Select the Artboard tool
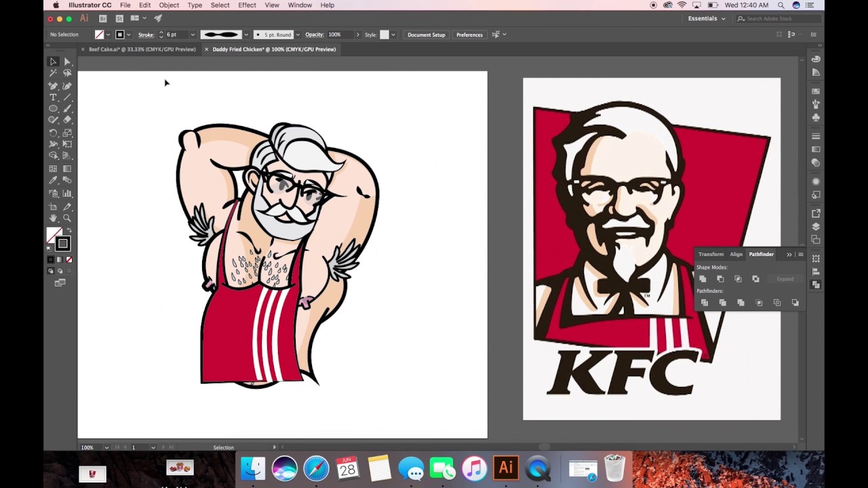Viewport: 868px width, 488px height. pyautogui.click(x=53, y=207)
